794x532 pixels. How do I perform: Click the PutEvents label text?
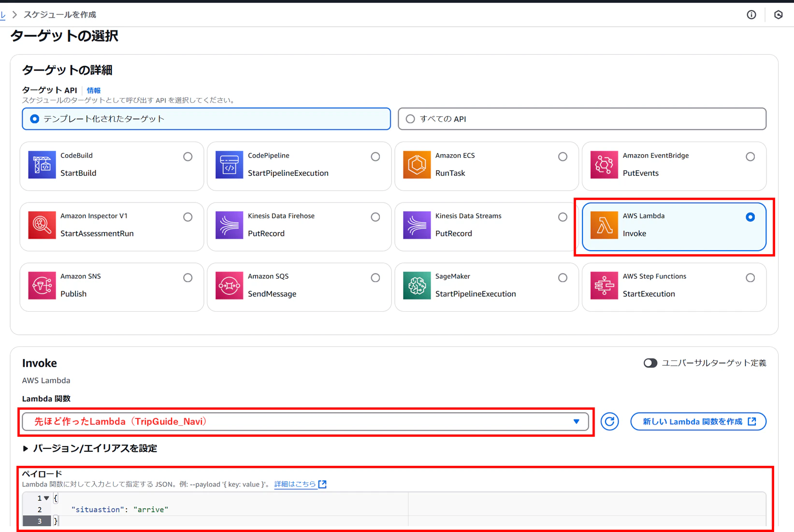click(x=640, y=173)
